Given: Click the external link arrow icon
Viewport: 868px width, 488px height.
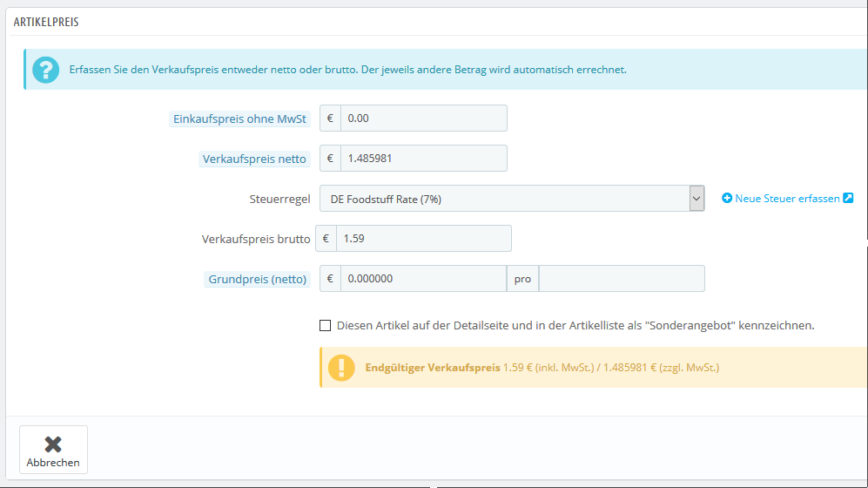Looking at the screenshot, I should (x=848, y=198).
